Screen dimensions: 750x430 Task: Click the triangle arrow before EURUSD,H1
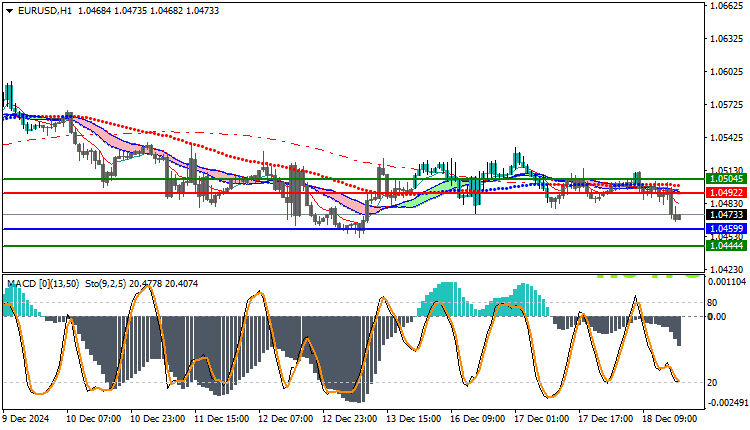click(x=10, y=11)
